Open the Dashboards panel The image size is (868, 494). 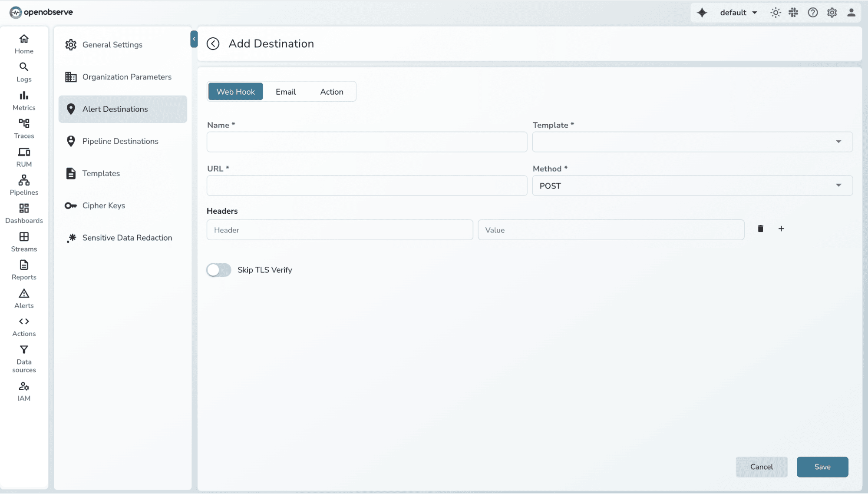click(x=24, y=213)
